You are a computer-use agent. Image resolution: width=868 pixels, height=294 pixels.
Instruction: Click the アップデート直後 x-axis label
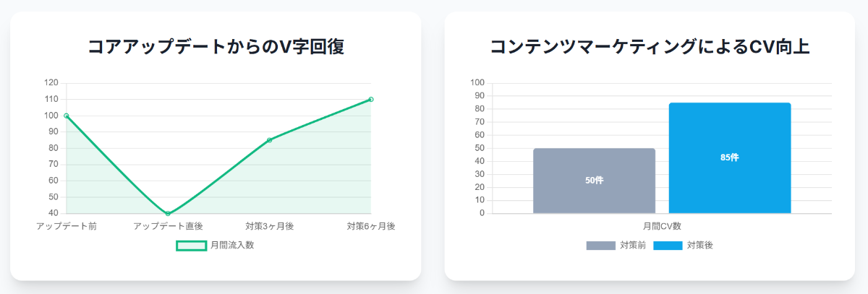point(168,226)
